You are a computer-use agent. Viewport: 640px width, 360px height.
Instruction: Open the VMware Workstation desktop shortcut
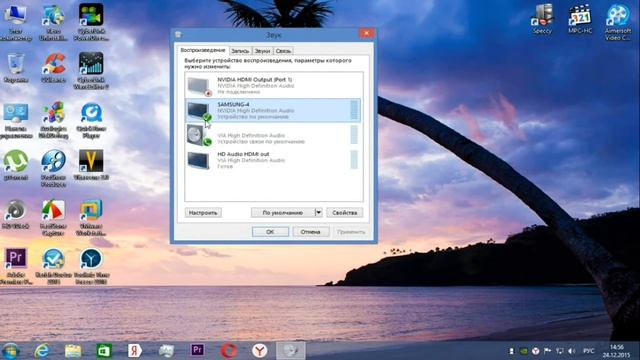pos(91,217)
